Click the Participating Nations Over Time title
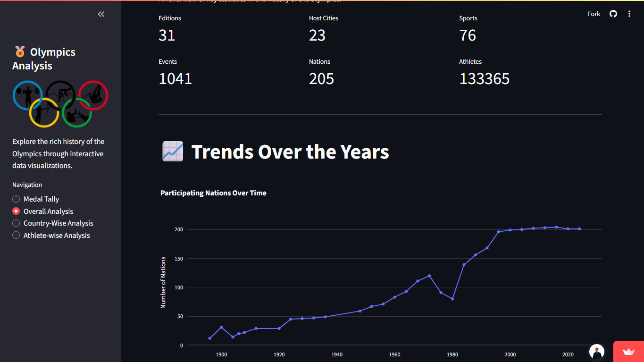 213,193
